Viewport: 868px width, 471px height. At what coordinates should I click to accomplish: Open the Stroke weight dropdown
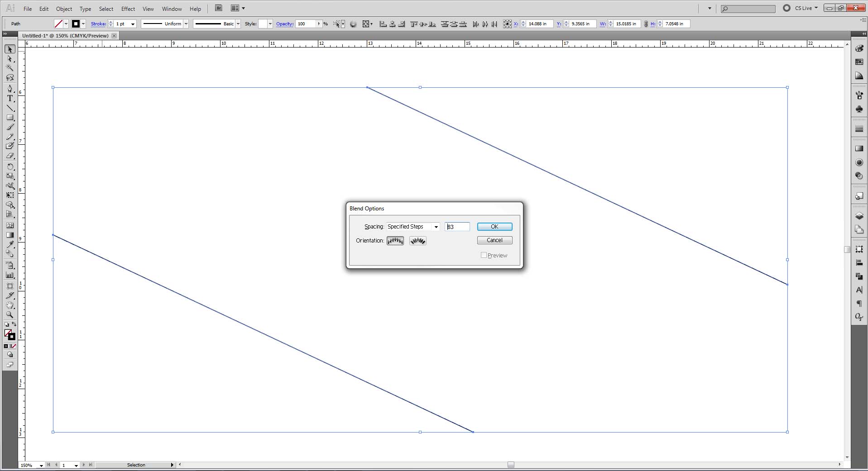tap(132, 24)
